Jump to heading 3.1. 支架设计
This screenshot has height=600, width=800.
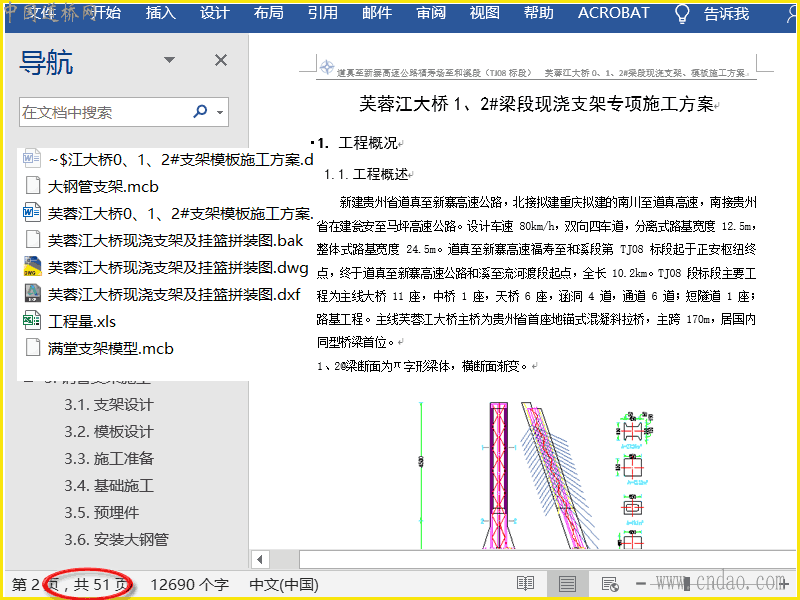(x=109, y=405)
